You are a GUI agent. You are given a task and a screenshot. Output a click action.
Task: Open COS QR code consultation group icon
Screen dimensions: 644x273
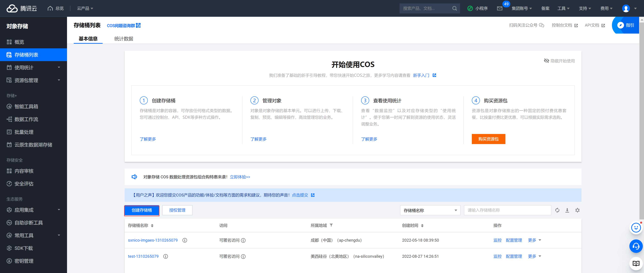138,26
